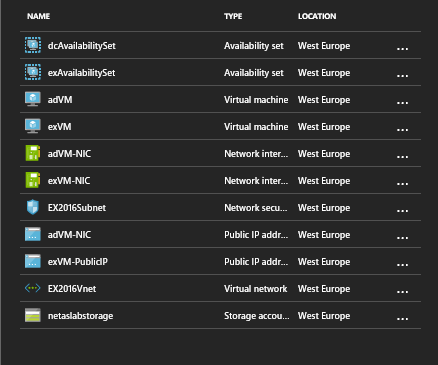Click 'West Europe' in the netaslabstorage row
Image resolution: width=438 pixels, height=365 pixels.
pyautogui.click(x=324, y=316)
